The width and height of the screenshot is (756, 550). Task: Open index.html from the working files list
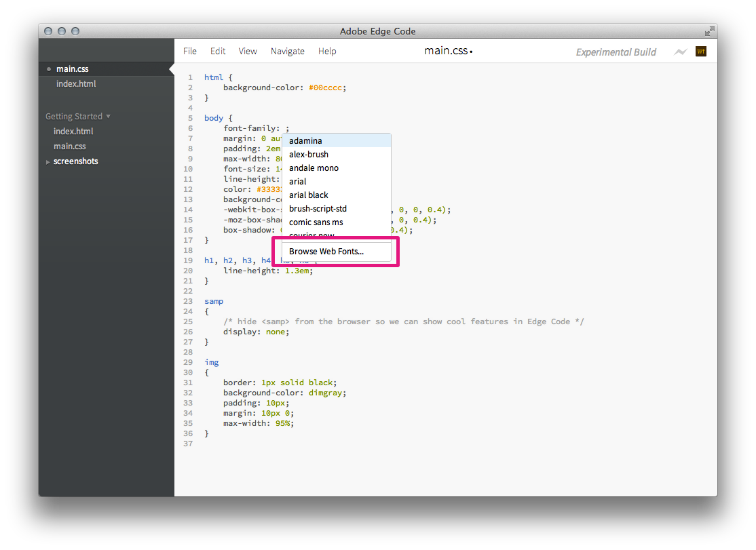point(76,83)
